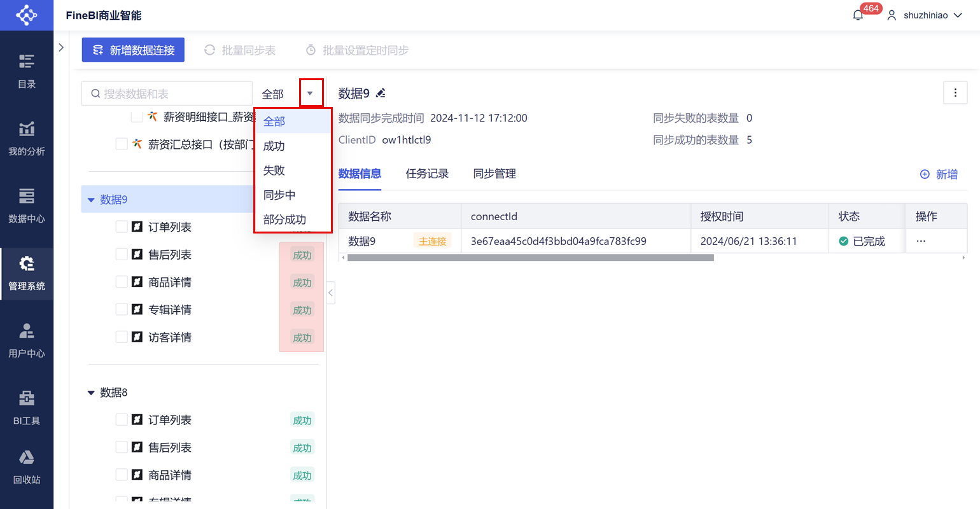
Task: Check the 访客详情 checkbox under 数据9
Action: point(122,337)
